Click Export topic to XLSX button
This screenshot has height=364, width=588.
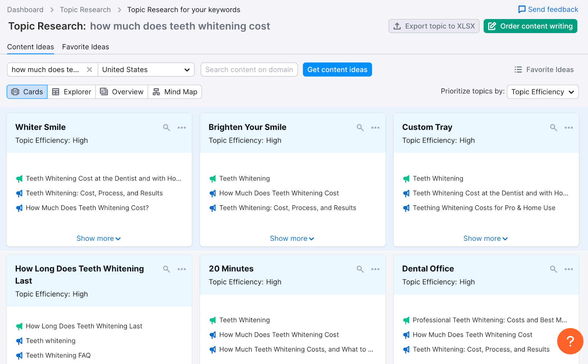coord(434,26)
